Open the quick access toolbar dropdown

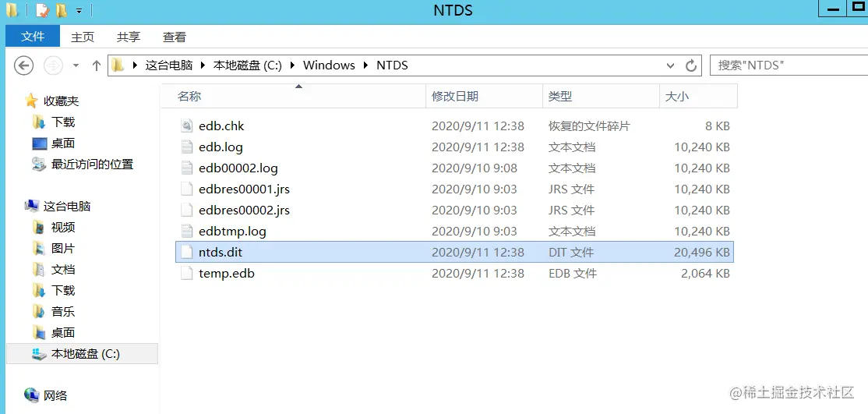tap(79, 11)
